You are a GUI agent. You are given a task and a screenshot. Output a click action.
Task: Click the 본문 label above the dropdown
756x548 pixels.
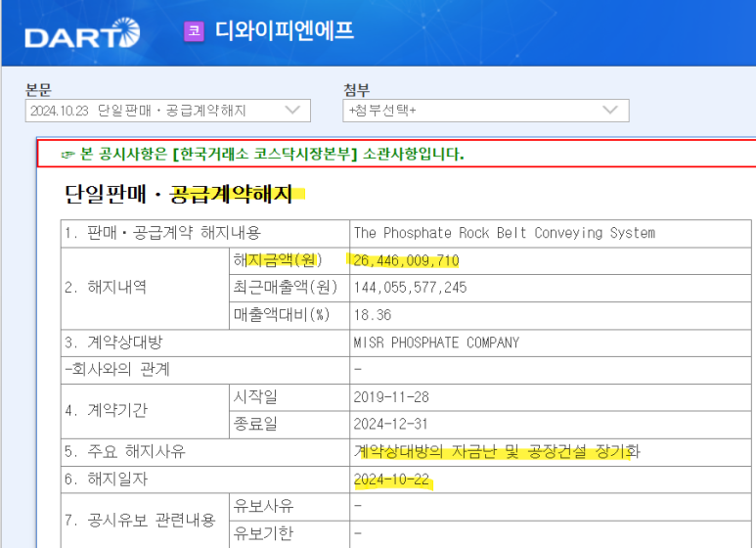coord(38,90)
